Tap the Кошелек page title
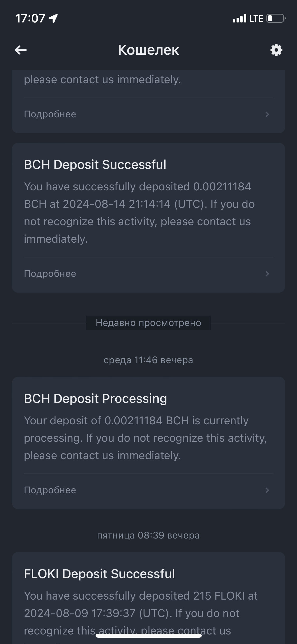Image resolution: width=297 pixels, height=644 pixels. click(x=148, y=50)
